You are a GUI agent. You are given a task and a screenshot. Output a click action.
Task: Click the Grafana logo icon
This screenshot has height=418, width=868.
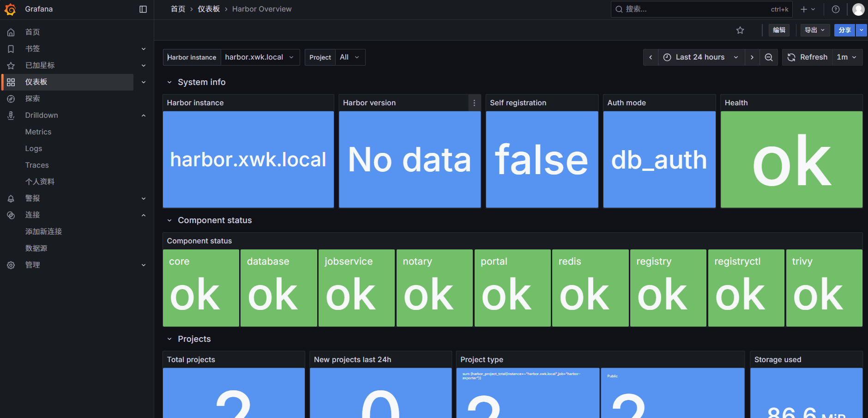[x=10, y=9]
